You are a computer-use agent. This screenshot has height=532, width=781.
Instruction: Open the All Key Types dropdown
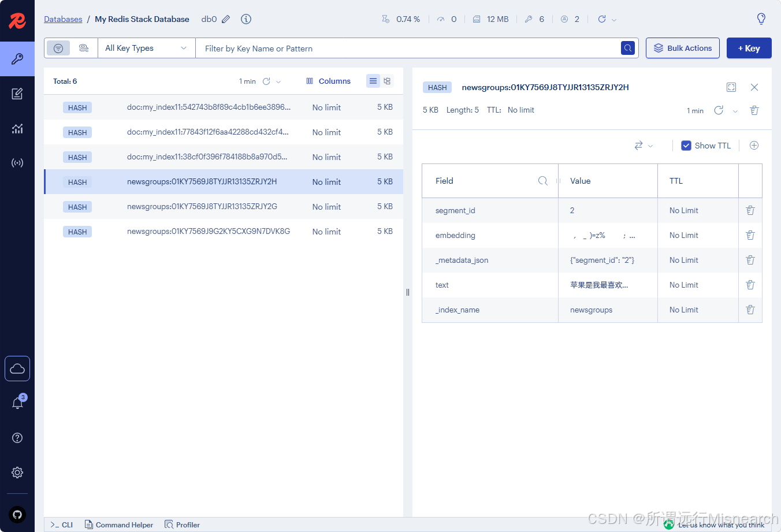pos(147,48)
